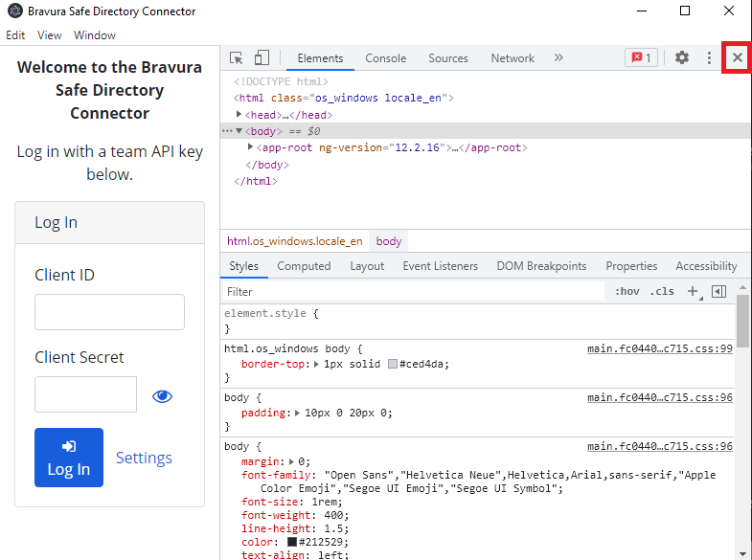Click the red error count badge

tap(641, 58)
